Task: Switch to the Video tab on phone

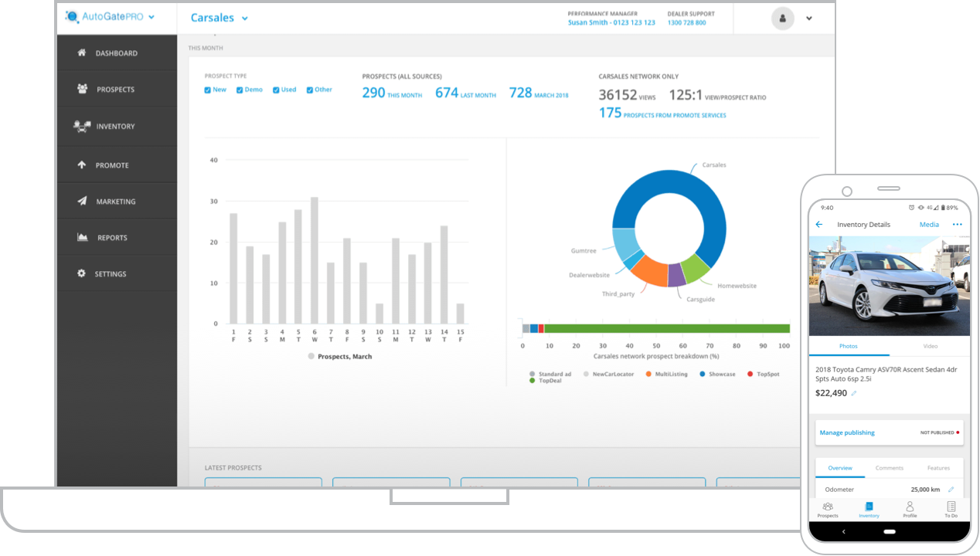Action: (930, 346)
